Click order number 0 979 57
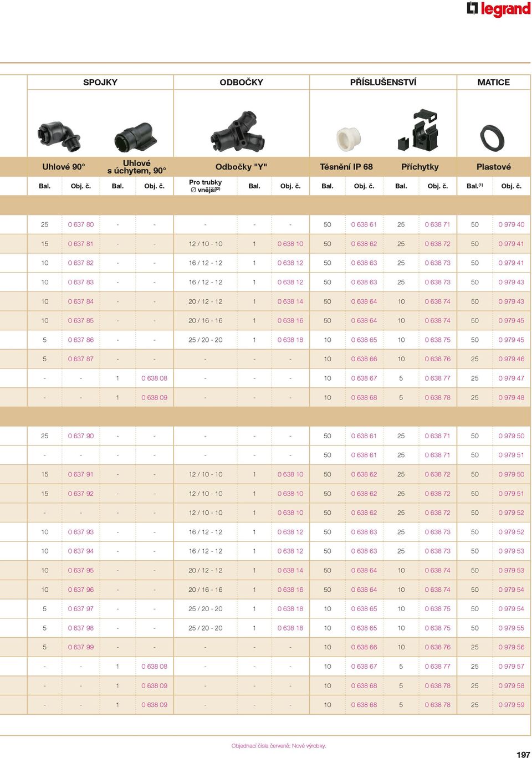532x758 pixels. tap(511, 667)
